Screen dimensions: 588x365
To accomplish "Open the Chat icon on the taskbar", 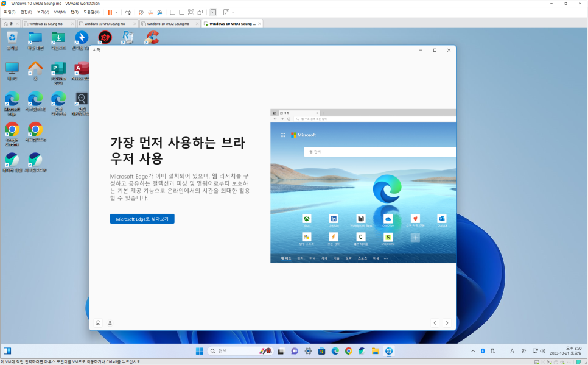I will (x=295, y=351).
